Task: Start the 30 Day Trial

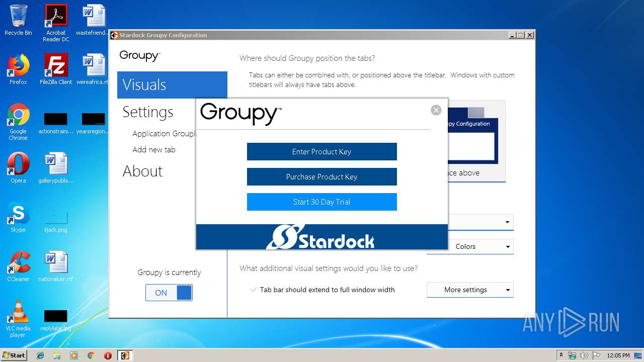Action: click(x=322, y=202)
